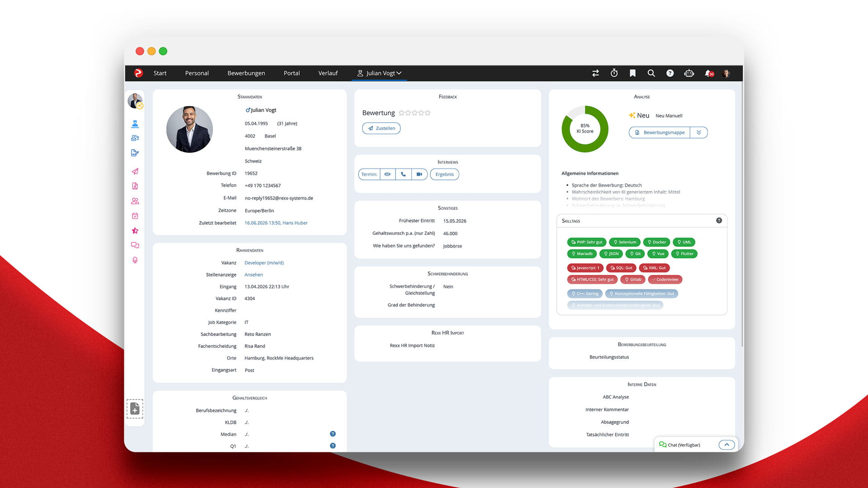Viewport: 868px width, 488px height.
Task: Click the rexx logo in the navigation bar
Action: tap(138, 73)
